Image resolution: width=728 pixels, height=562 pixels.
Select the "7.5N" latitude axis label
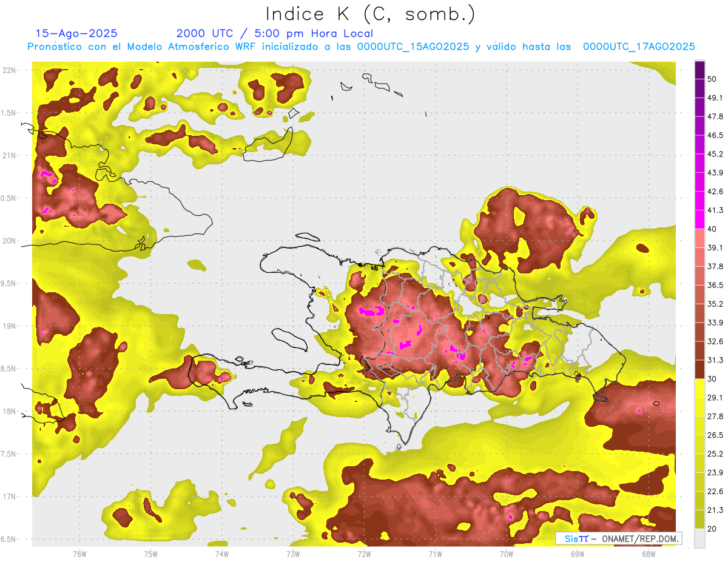(9, 453)
